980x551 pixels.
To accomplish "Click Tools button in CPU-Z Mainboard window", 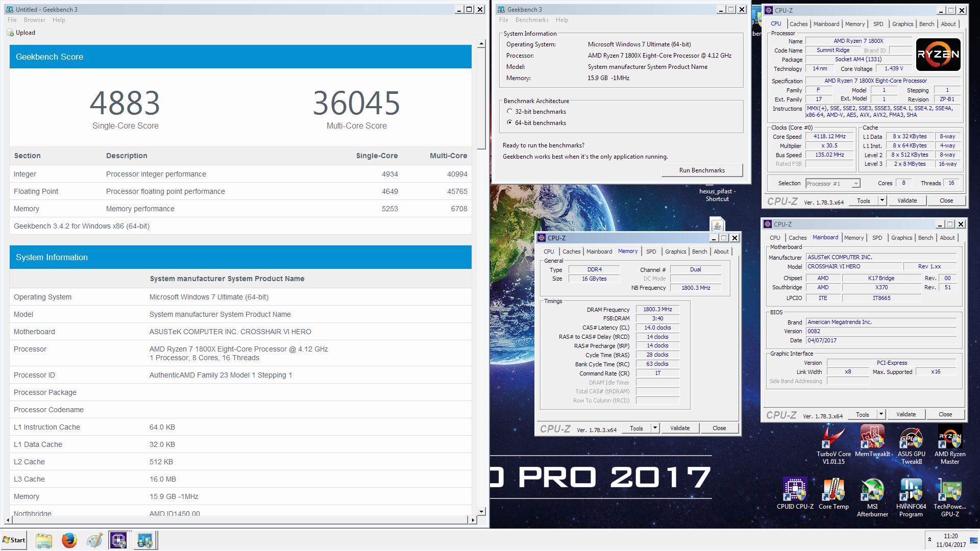I will point(863,415).
